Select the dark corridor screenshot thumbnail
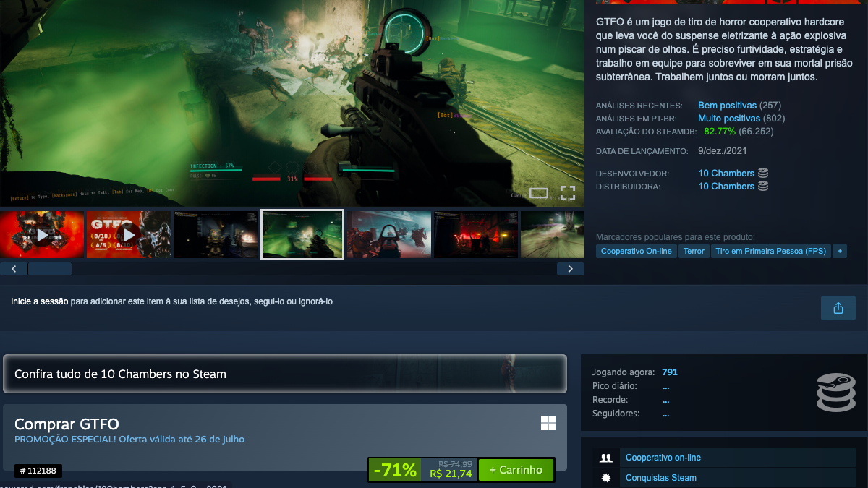Image resolution: width=868 pixels, height=488 pixels. [x=216, y=234]
